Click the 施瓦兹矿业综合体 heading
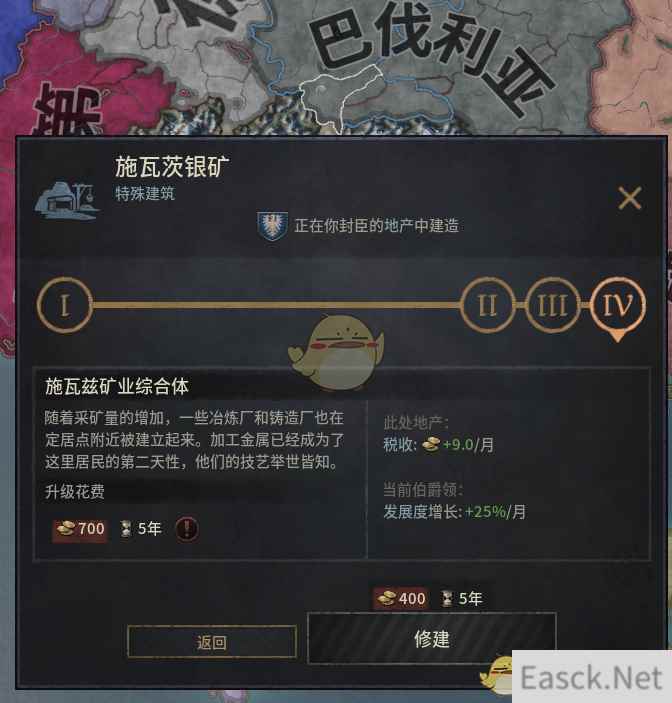 tap(117, 386)
